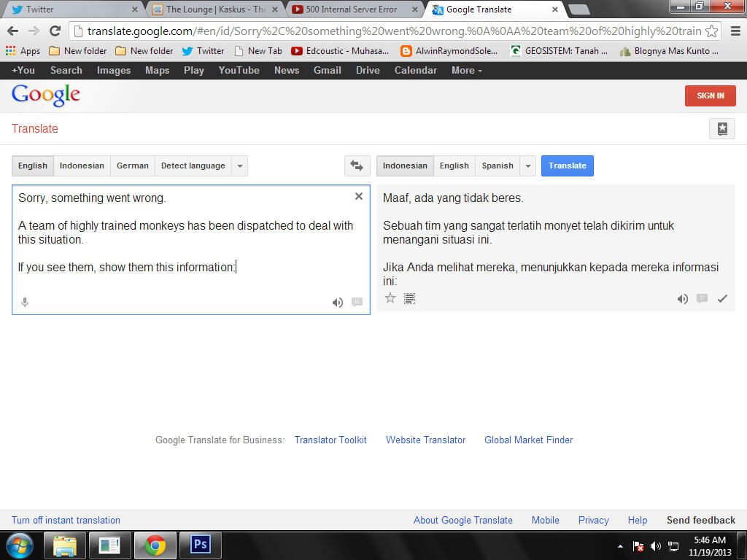Open Maps in Google bar
The image size is (747, 560).
(158, 71)
